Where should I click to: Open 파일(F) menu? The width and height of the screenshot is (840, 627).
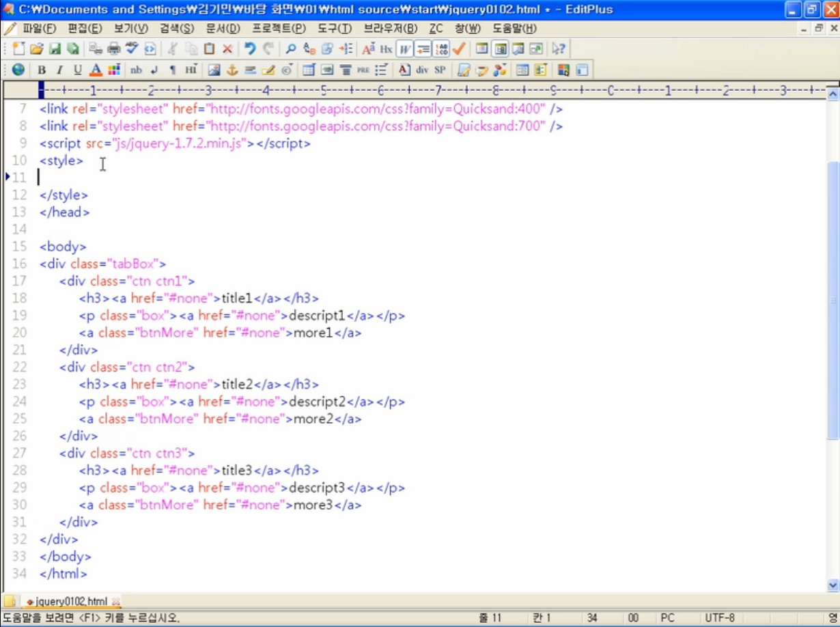point(40,29)
